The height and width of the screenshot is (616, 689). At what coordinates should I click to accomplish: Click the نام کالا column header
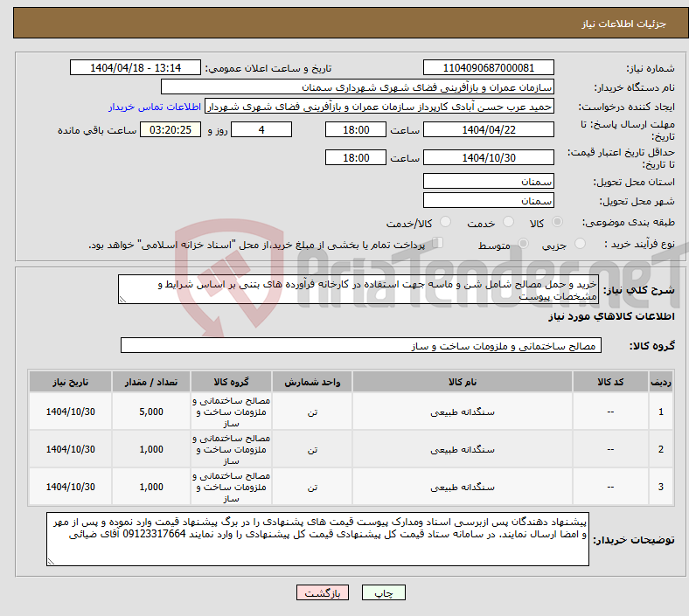click(463, 382)
